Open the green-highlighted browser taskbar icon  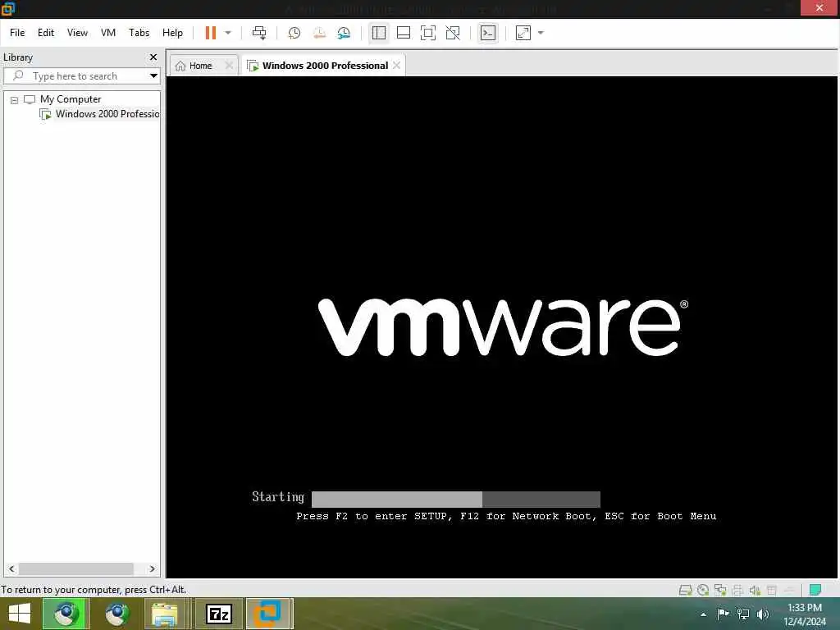[64, 614]
